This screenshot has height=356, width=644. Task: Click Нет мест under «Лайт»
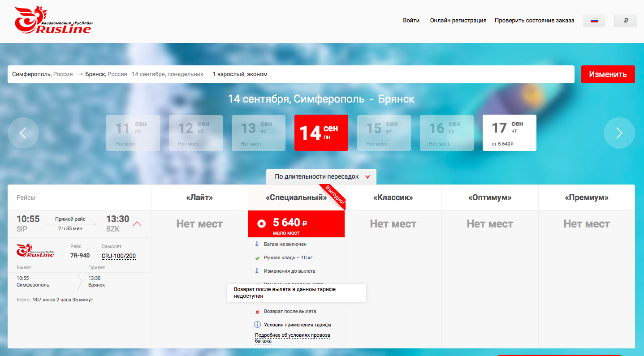tap(199, 224)
